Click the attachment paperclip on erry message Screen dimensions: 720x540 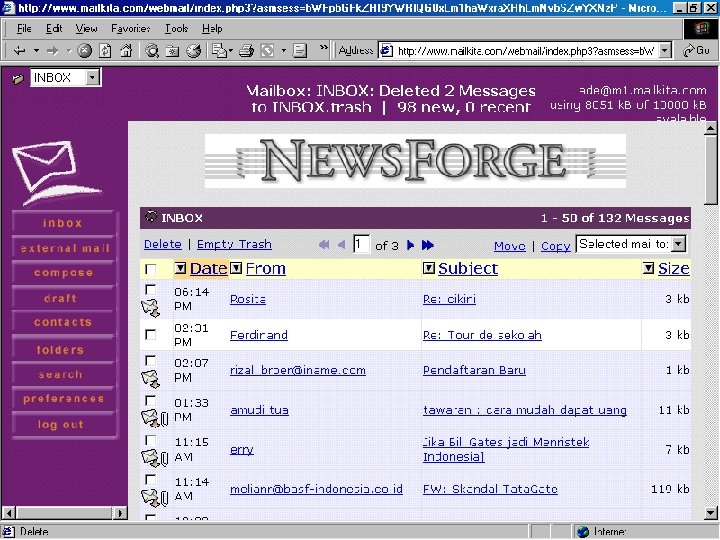[164, 458]
